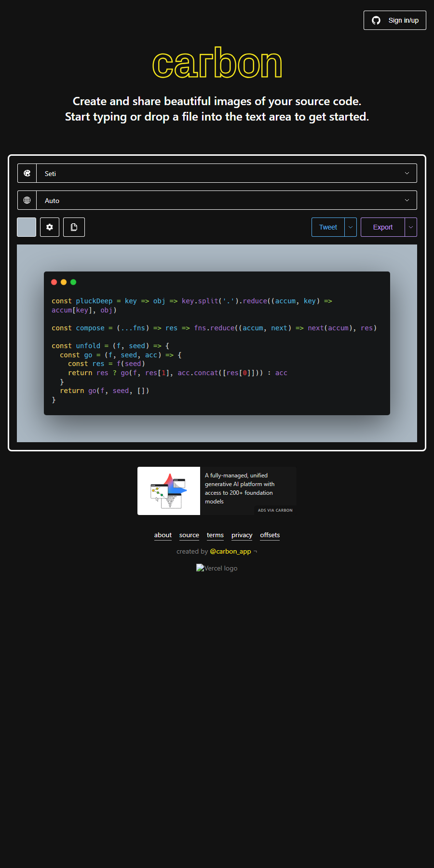Click the copy to clipboard icon
Image resolution: width=434 pixels, height=868 pixels.
pyautogui.click(x=74, y=227)
